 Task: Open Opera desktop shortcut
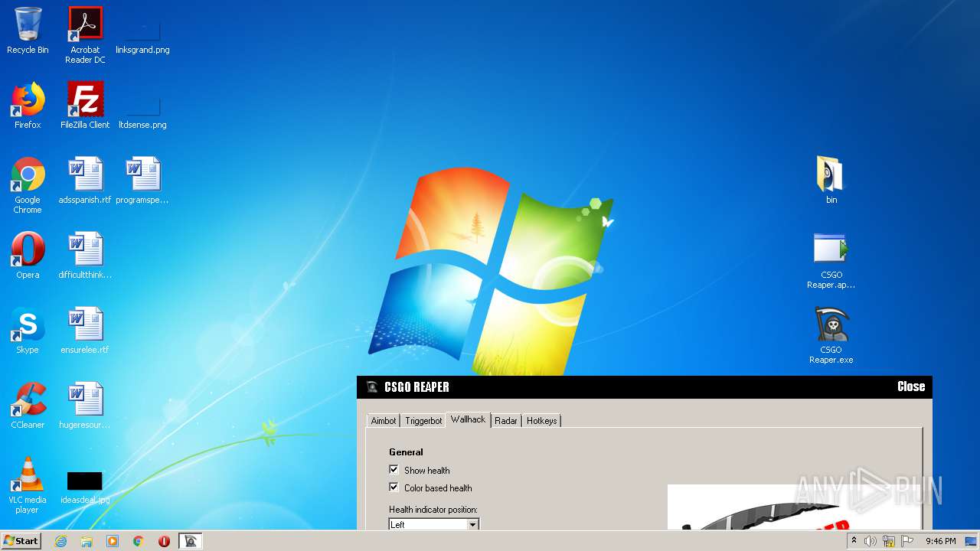click(28, 256)
